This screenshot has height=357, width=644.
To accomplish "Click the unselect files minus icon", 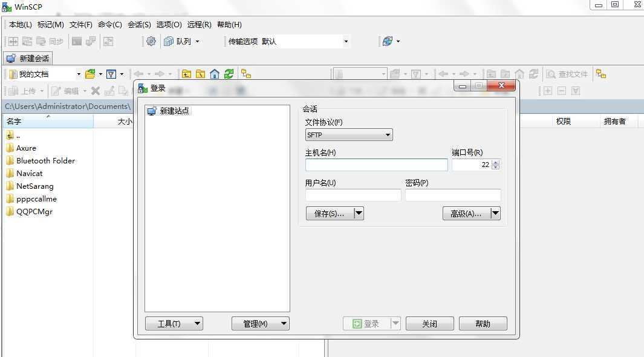I will [562, 91].
